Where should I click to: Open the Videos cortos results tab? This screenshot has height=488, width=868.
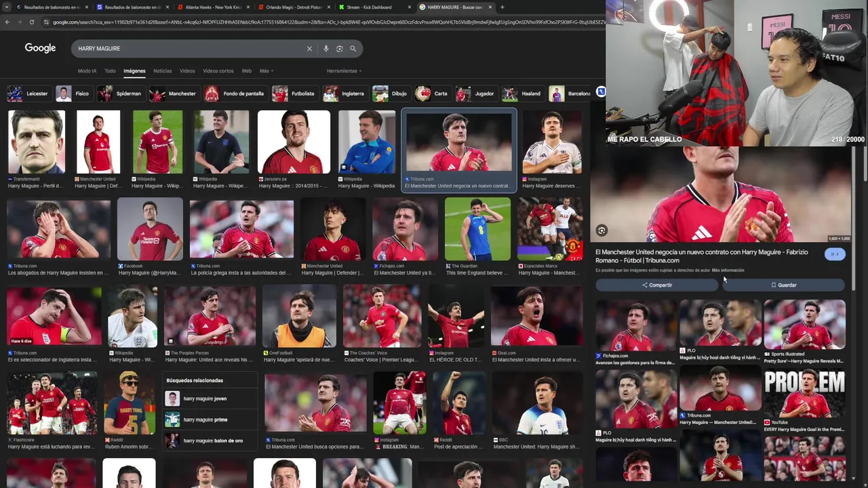[x=218, y=70]
